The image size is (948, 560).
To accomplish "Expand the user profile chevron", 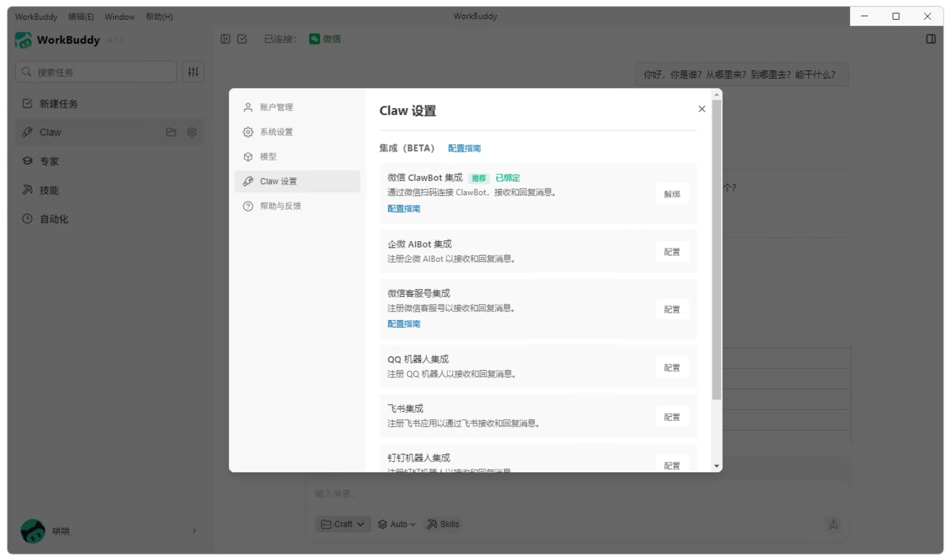I will coord(195,531).
